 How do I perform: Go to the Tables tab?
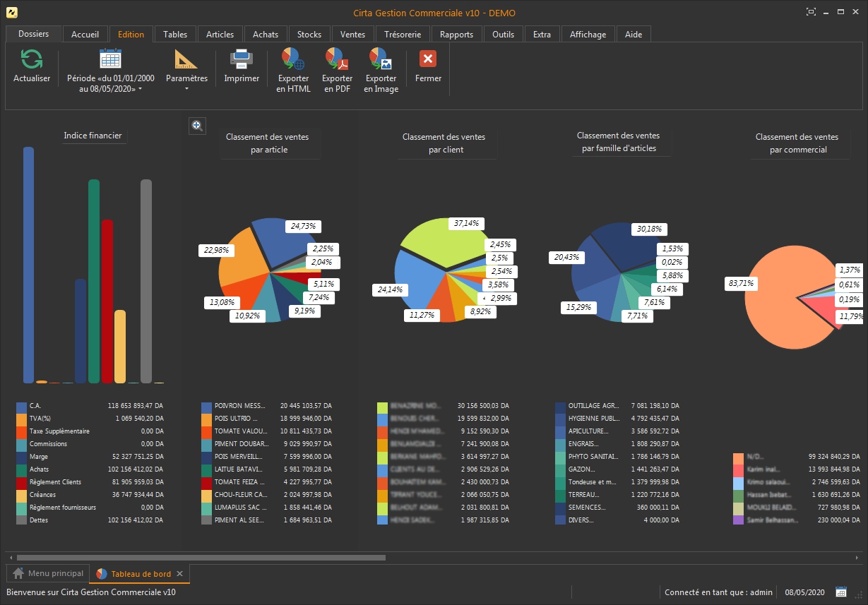click(x=175, y=34)
